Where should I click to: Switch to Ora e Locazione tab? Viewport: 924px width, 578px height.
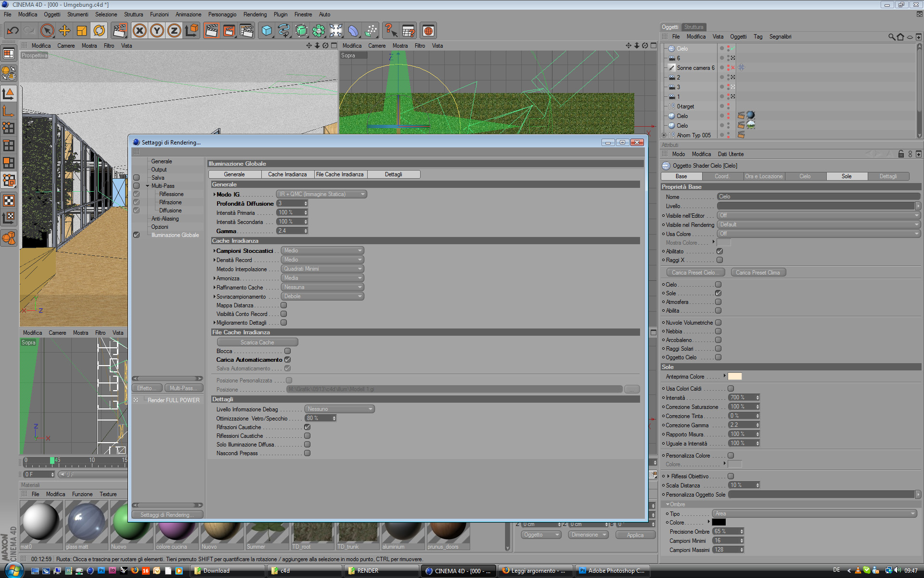point(764,176)
